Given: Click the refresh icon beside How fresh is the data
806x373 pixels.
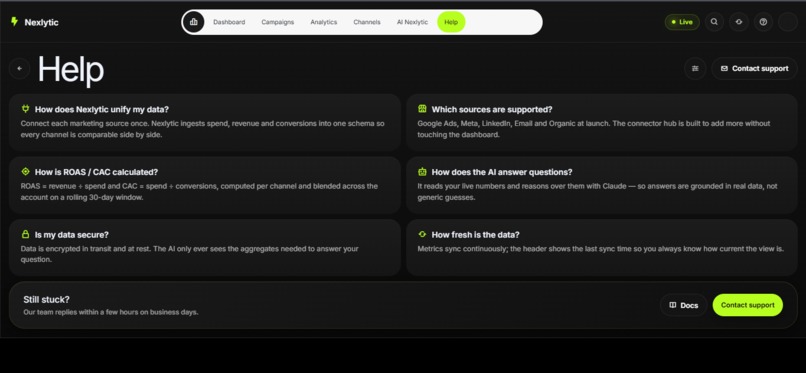Looking at the screenshot, I should point(423,234).
